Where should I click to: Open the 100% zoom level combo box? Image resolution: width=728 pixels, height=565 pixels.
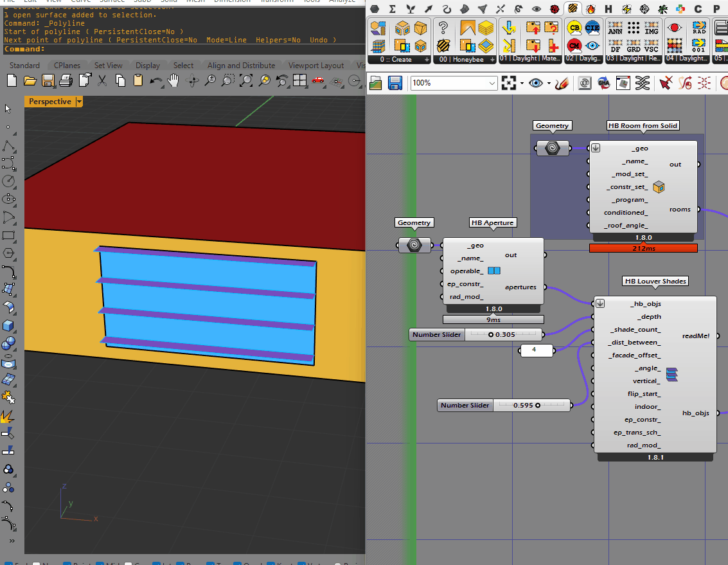454,83
